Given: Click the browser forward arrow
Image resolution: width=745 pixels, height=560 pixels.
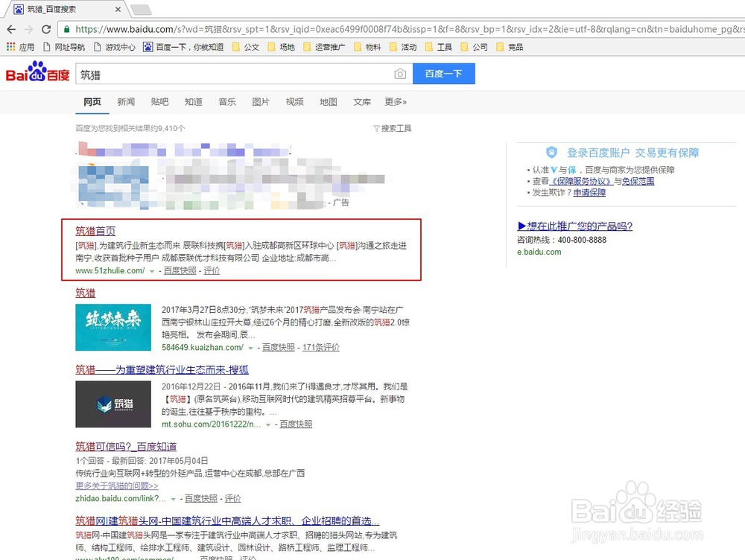Looking at the screenshot, I should click(x=28, y=30).
